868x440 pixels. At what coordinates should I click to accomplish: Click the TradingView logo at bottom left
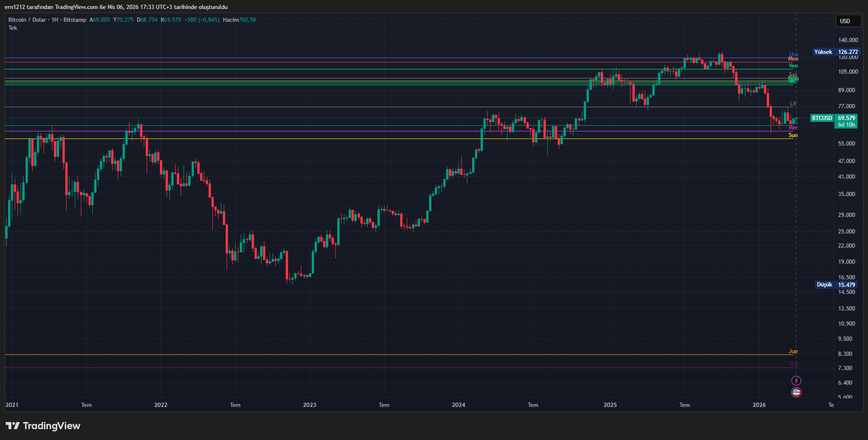pyautogui.click(x=43, y=426)
